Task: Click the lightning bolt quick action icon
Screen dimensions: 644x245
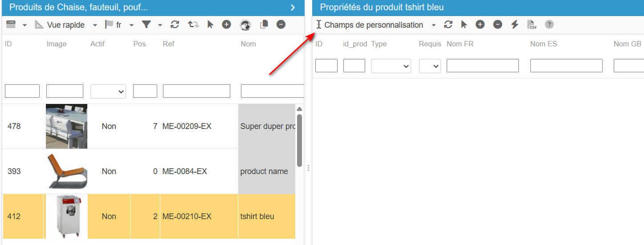Action: click(515, 25)
